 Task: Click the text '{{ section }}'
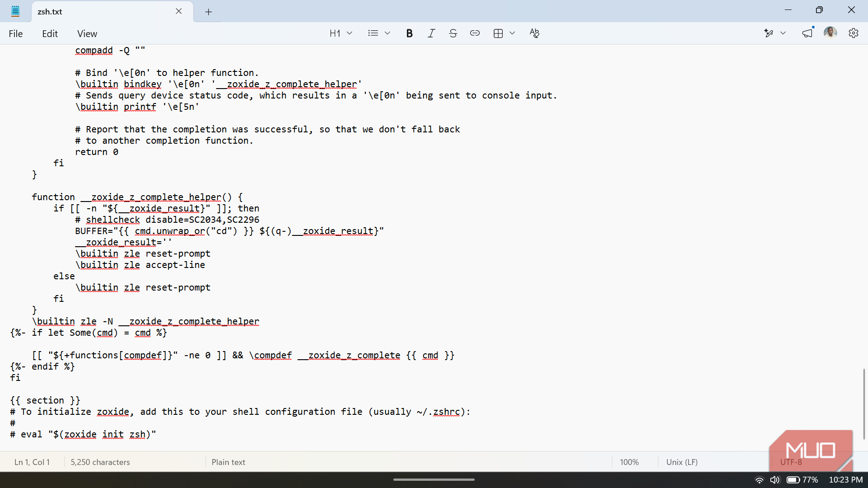[45, 400]
